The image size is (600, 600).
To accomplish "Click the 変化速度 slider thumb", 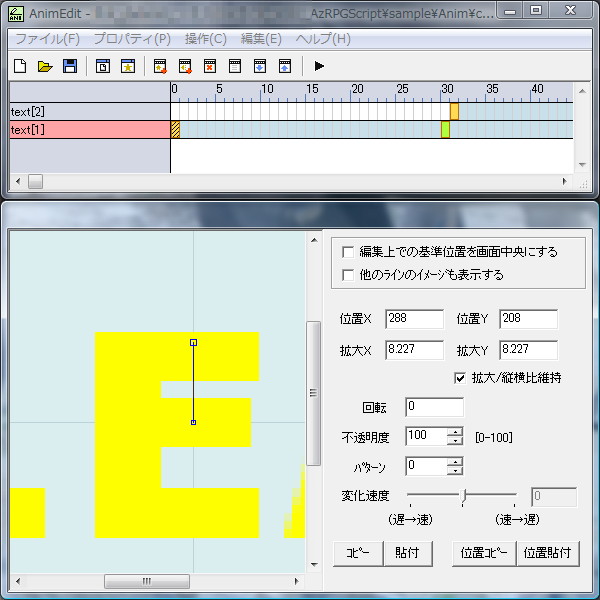I will click(463, 496).
